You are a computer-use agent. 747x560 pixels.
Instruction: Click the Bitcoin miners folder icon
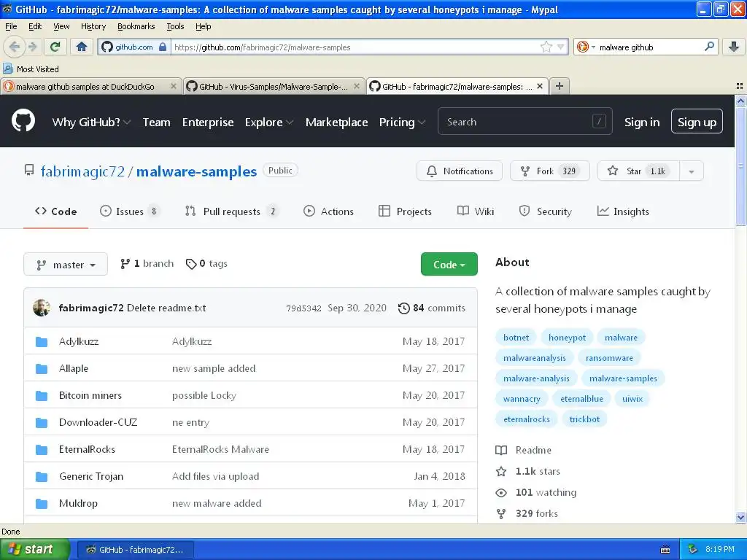click(x=42, y=396)
